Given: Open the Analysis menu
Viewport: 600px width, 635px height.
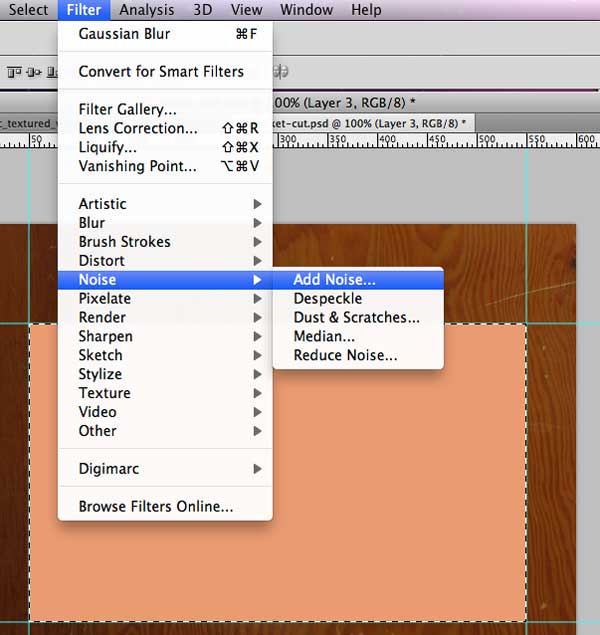Looking at the screenshot, I should 146,10.
